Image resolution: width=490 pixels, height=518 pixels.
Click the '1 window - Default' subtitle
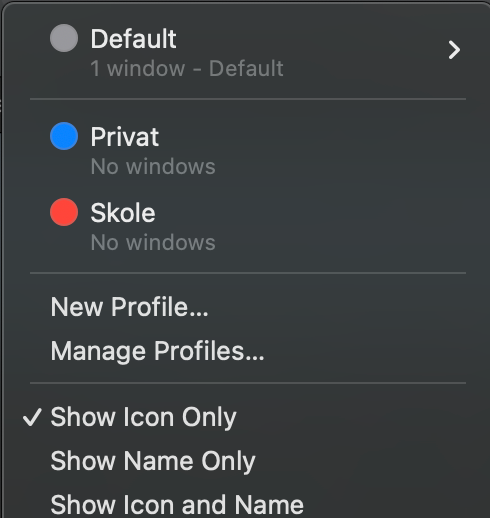187,68
